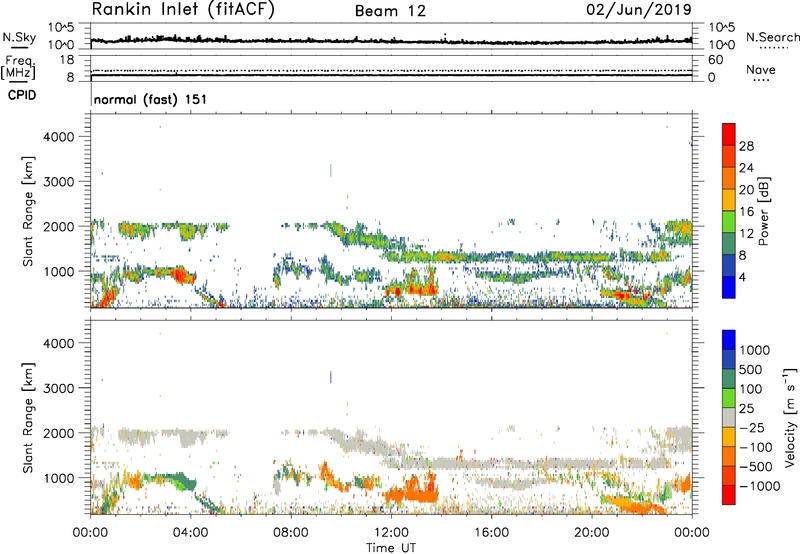Click the 'Power [dB]' colorbar title
Screen dimensions: 800x554
(764, 211)
